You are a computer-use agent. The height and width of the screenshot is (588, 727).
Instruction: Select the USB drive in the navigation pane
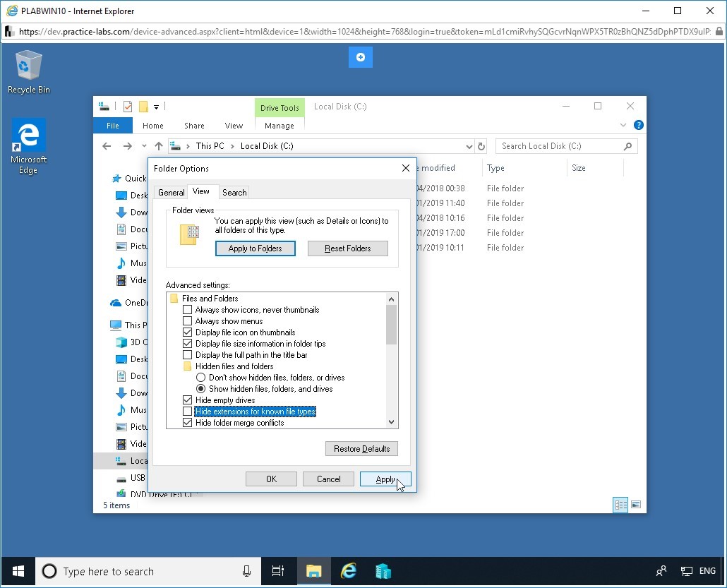tap(131, 478)
